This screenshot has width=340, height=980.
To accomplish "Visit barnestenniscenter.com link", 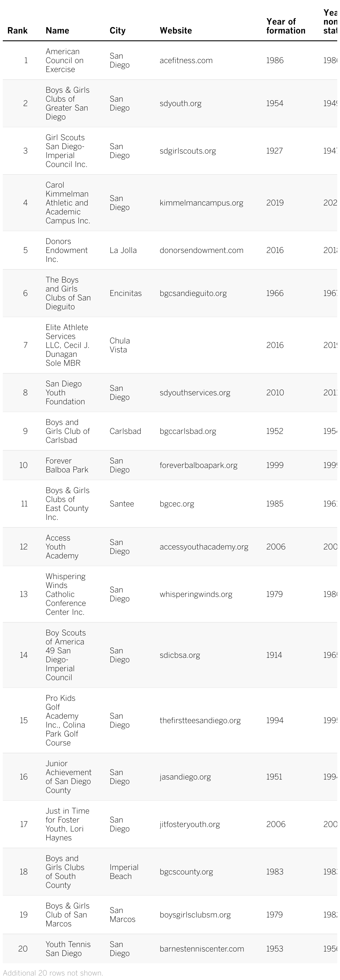I will [202, 949].
